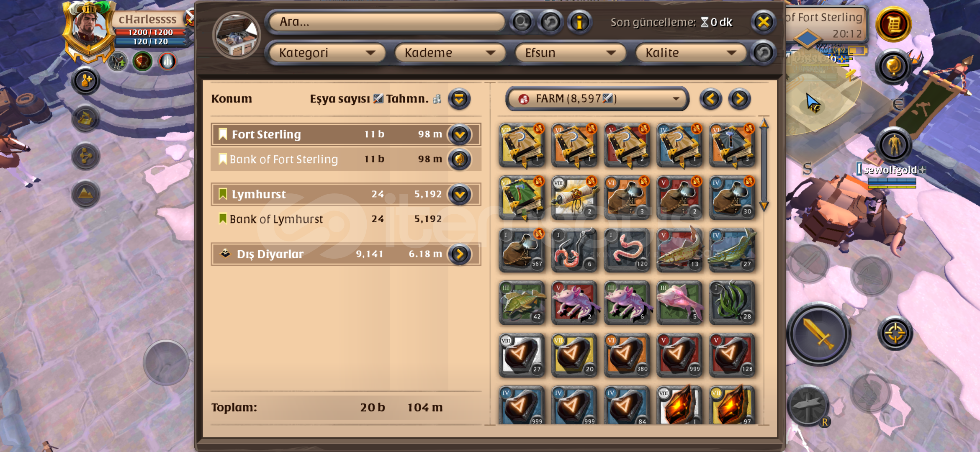
Task: Go to previous bank tab arrow
Action: point(710,99)
